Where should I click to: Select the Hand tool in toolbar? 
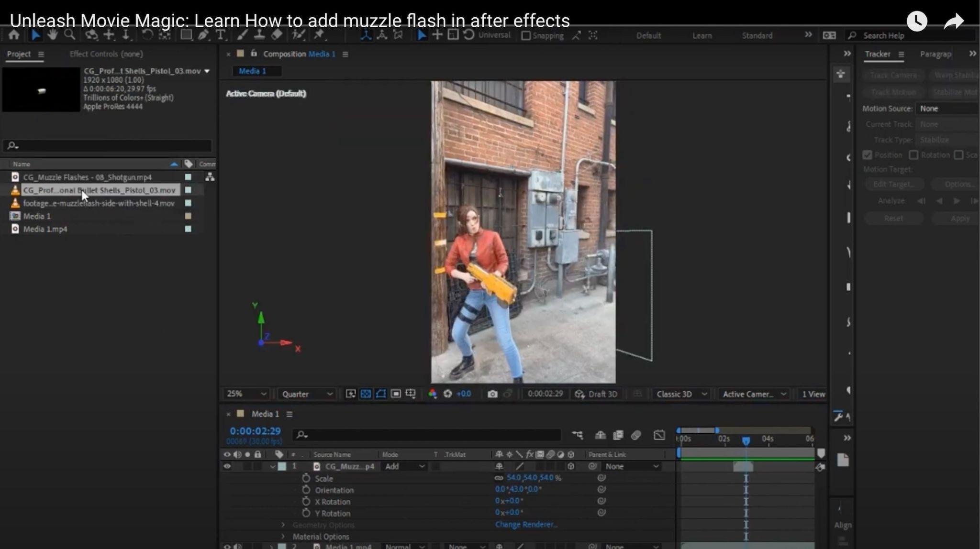tap(52, 35)
